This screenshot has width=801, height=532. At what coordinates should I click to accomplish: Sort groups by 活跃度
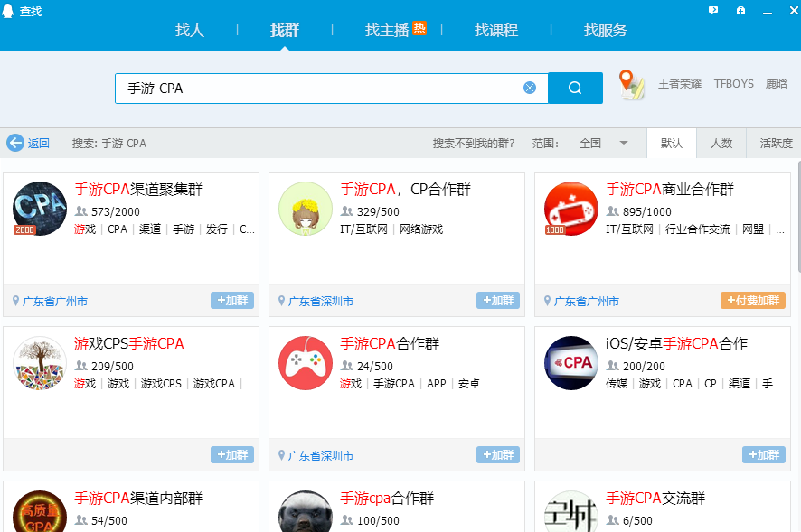pos(774,143)
